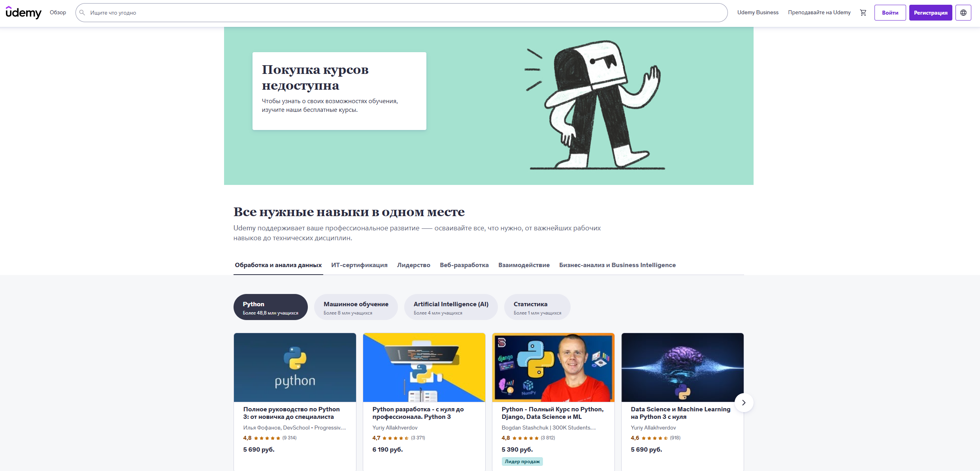Click 'Покупка курсов недоступна' heading
Viewport: 980px width, 471px height.
(x=315, y=77)
